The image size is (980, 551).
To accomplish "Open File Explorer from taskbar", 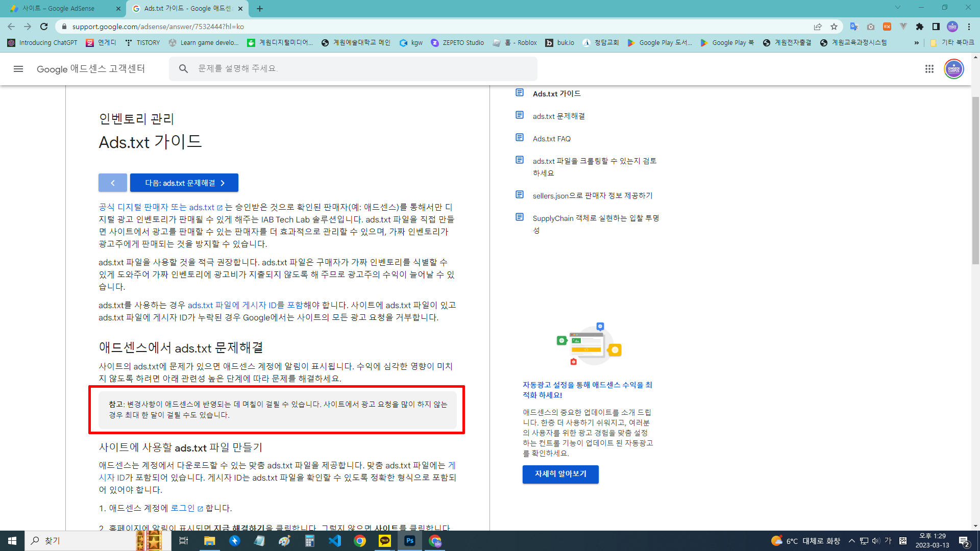I will point(209,541).
